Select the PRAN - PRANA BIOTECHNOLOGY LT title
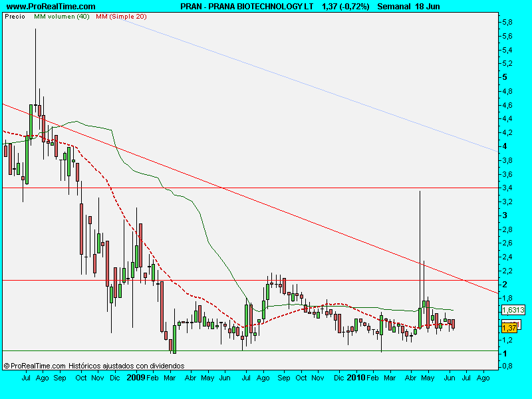The width and height of the screenshot is (532, 399). pyautogui.click(x=247, y=7)
